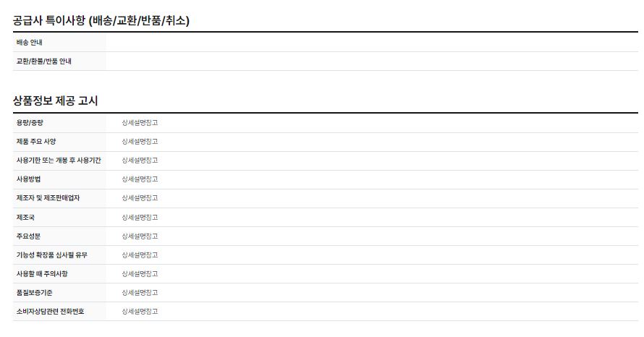
Task: Select the 배송 안내 row label
Action: [30, 43]
